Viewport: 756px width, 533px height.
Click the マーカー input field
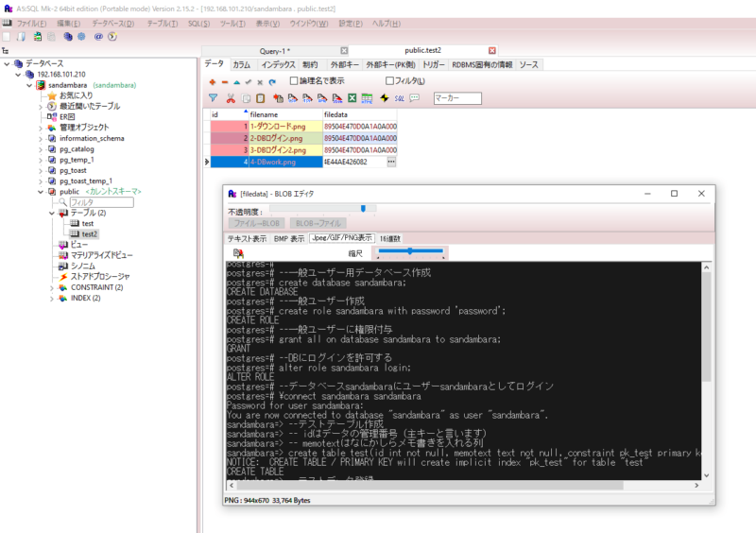tap(457, 98)
